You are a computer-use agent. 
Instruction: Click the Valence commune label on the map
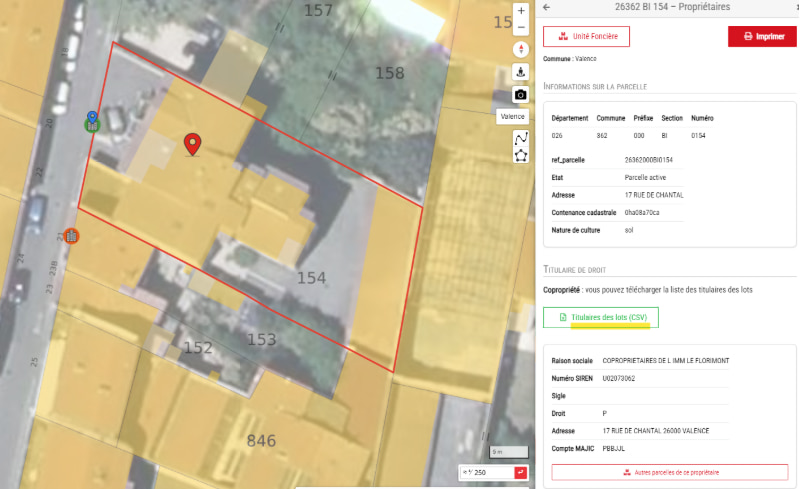click(x=512, y=117)
